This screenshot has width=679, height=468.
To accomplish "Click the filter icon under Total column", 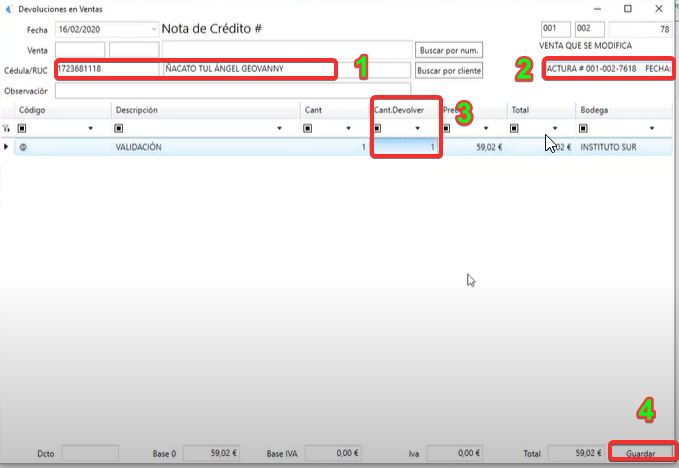I will pyautogui.click(x=514, y=128).
